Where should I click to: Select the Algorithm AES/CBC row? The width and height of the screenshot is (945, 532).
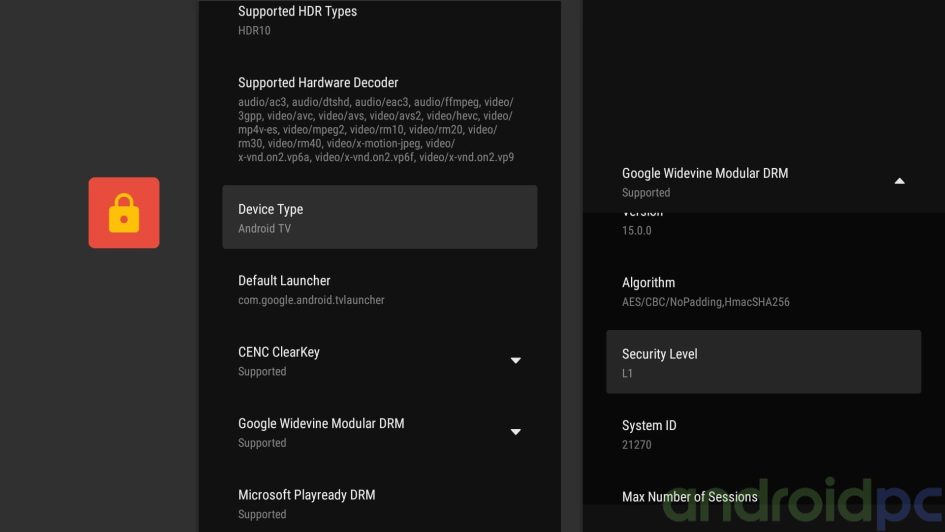pos(762,291)
